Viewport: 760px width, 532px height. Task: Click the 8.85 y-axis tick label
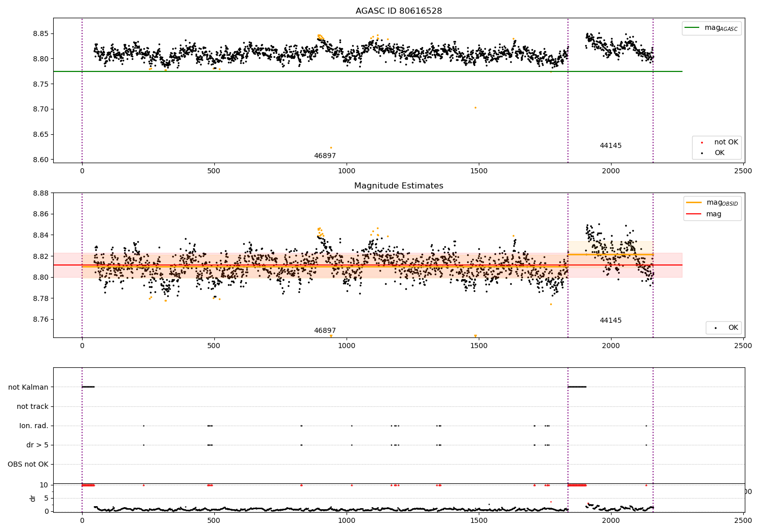pyautogui.click(x=41, y=33)
